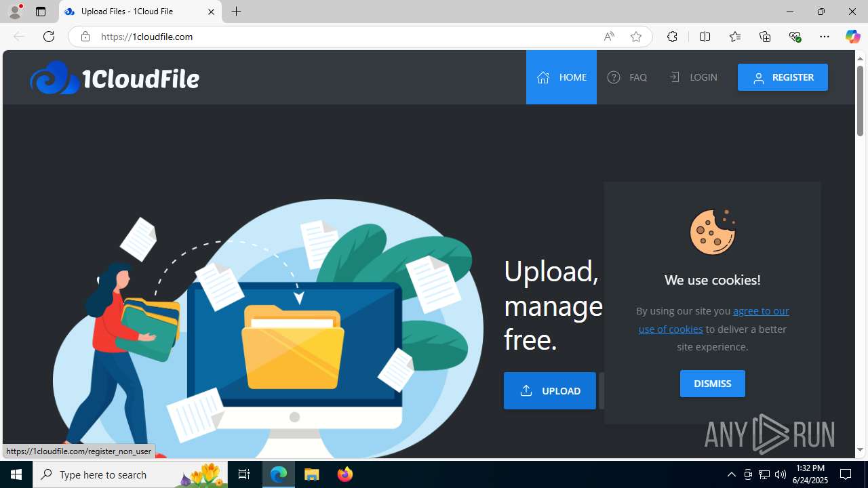Click the REGISTER button
The width and height of the screenshot is (868, 488).
783,77
